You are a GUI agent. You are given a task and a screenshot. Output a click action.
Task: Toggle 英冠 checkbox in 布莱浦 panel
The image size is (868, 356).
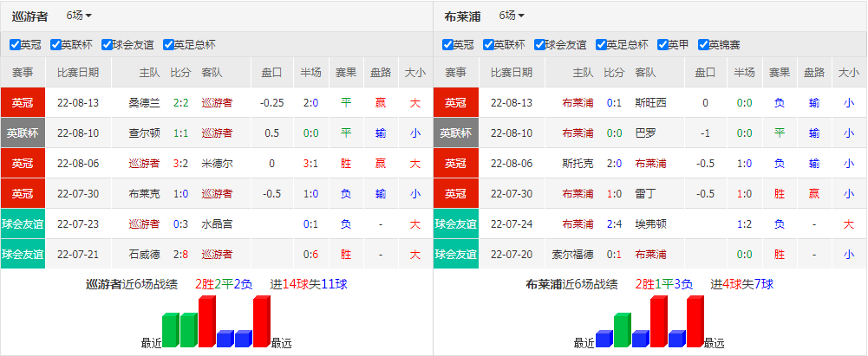(447, 45)
